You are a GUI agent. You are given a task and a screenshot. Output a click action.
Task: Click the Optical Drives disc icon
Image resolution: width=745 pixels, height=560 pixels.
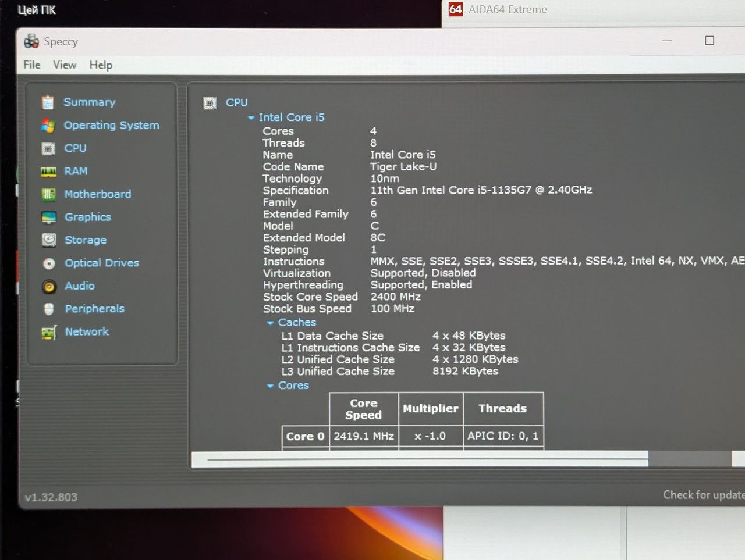pyautogui.click(x=49, y=263)
